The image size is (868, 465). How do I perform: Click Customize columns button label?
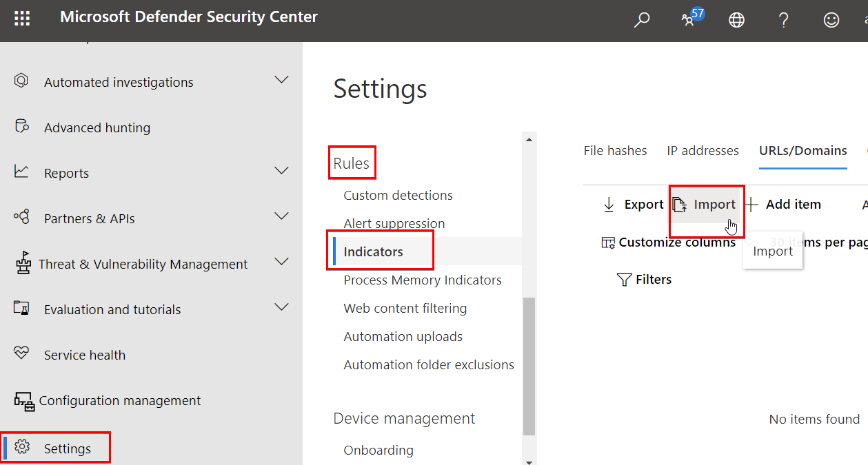[677, 242]
